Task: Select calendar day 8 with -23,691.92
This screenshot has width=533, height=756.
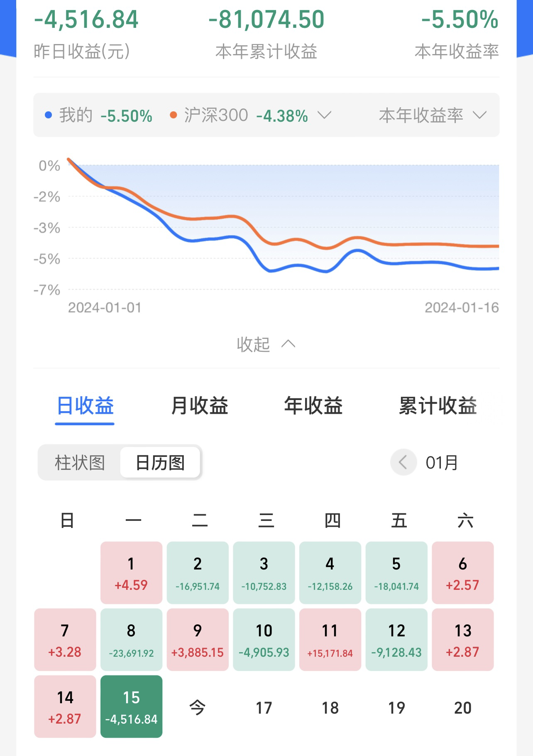Action: (x=131, y=640)
